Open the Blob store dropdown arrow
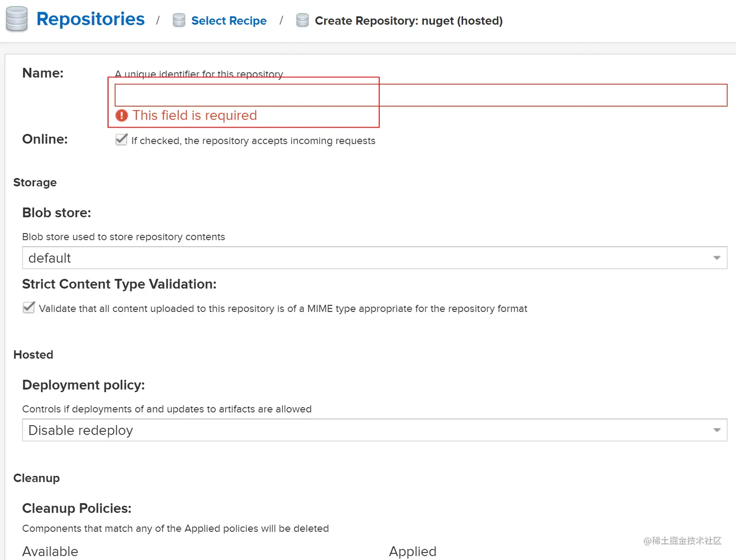This screenshot has width=736, height=560. (x=717, y=258)
